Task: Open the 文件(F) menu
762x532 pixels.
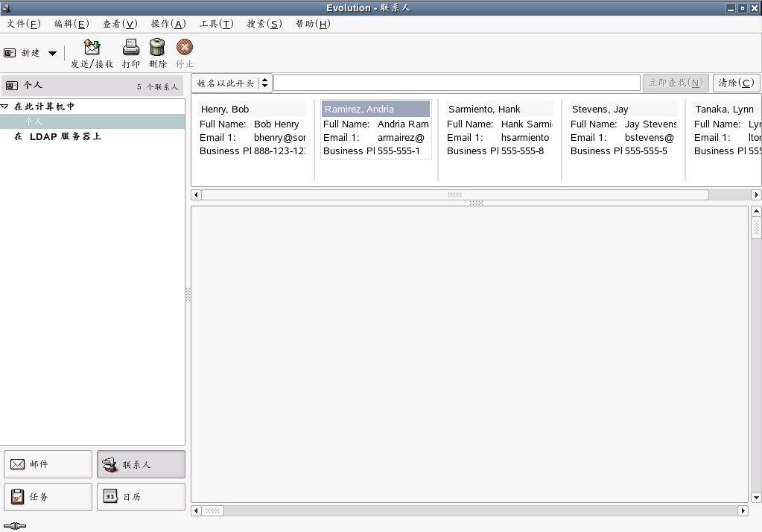Action: [x=23, y=24]
